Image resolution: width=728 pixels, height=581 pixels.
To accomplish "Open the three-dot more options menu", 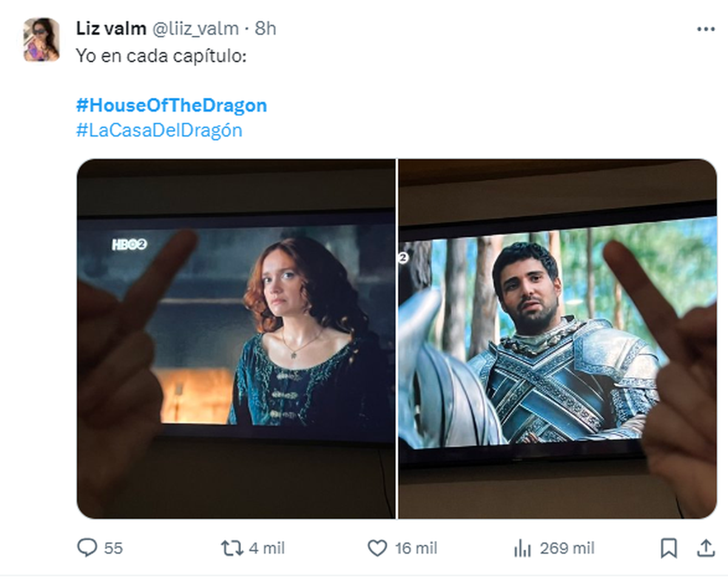I will tap(706, 29).
